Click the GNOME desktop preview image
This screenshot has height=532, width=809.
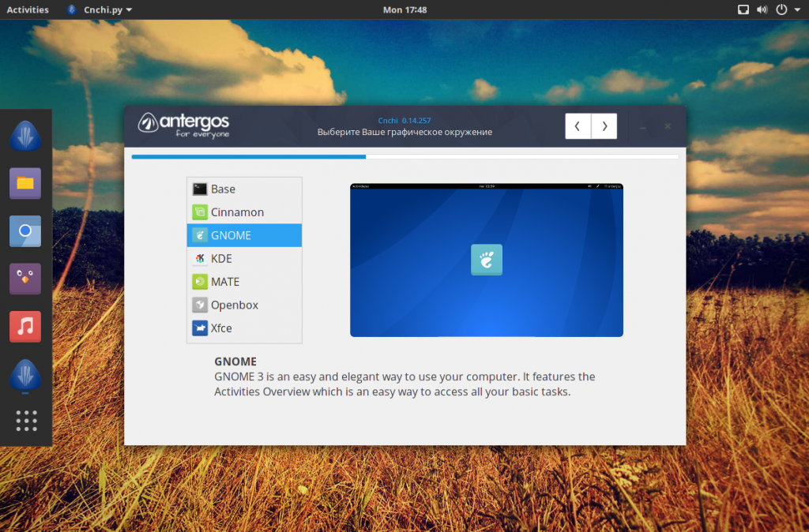point(486,260)
